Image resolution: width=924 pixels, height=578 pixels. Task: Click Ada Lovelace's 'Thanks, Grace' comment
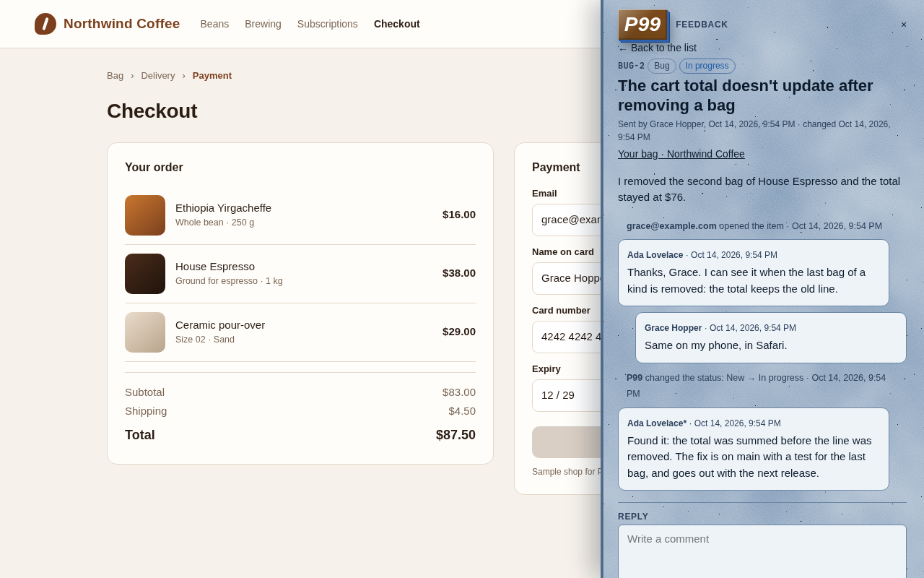pos(754,272)
